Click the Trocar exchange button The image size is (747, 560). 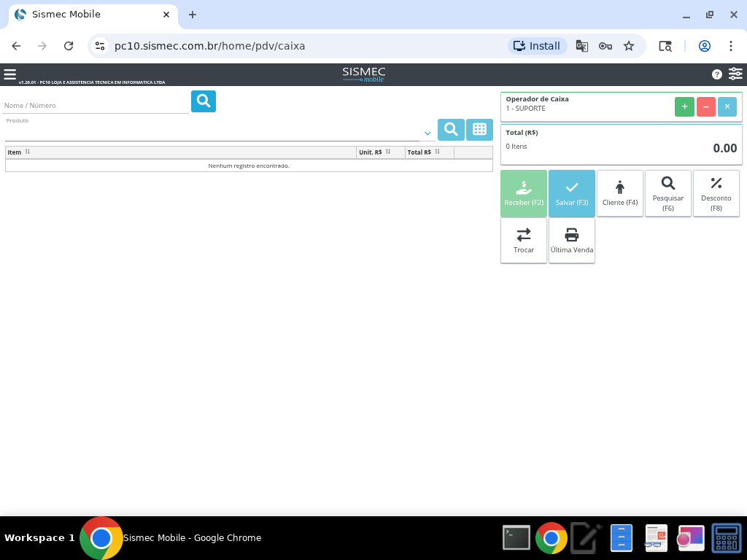tap(524, 241)
